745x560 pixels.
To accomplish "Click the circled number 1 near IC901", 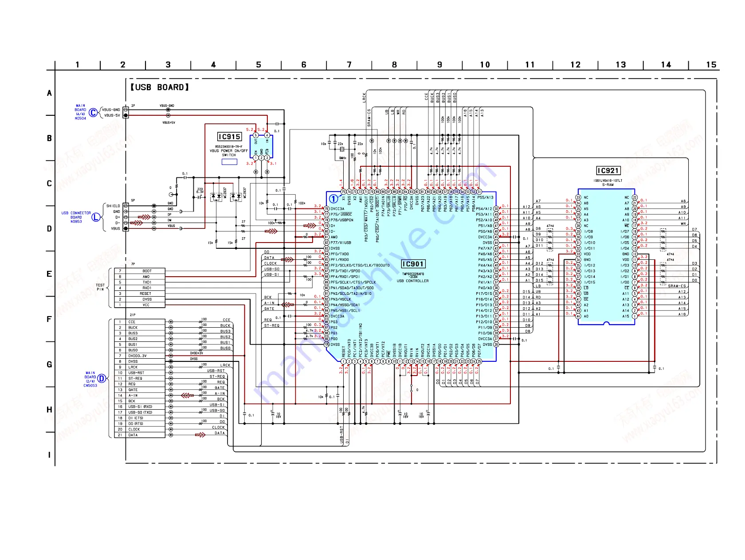I will (333, 199).
